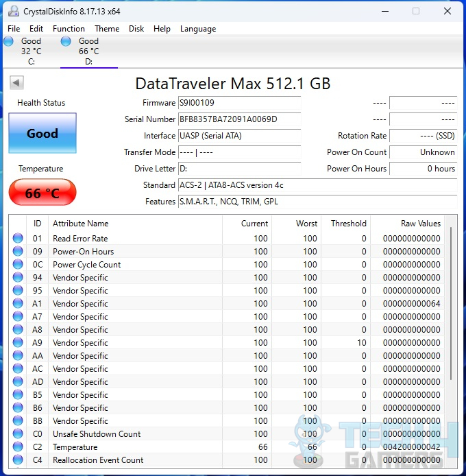The image size is (466, 476).
Task: Click threshold value 10 in A9 row
Action: (x=362, y=342)
